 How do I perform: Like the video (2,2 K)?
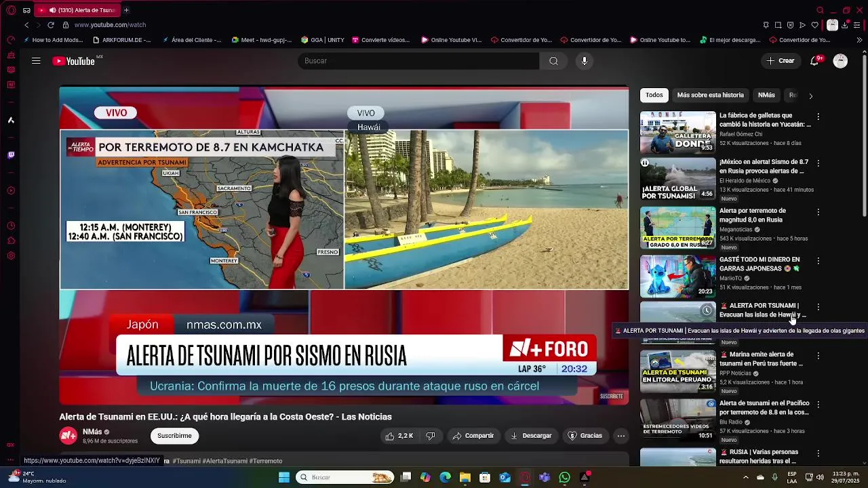[399, 436]
